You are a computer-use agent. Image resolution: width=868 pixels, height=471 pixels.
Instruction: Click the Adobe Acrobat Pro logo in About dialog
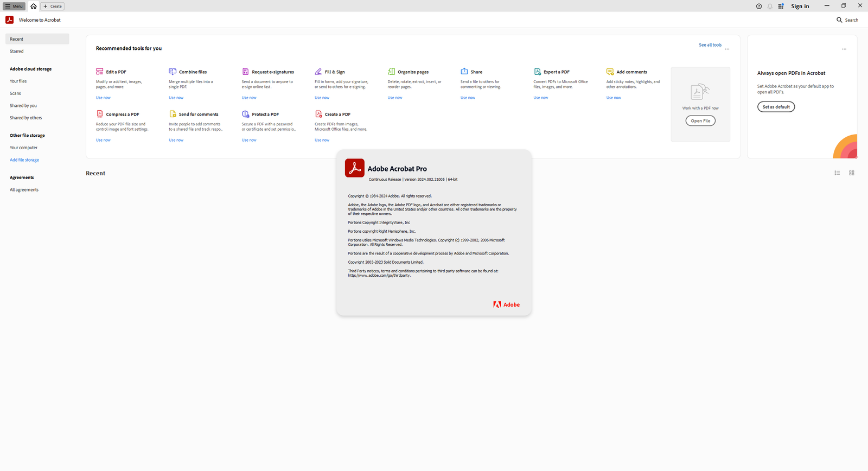click(x=355, y=168)
